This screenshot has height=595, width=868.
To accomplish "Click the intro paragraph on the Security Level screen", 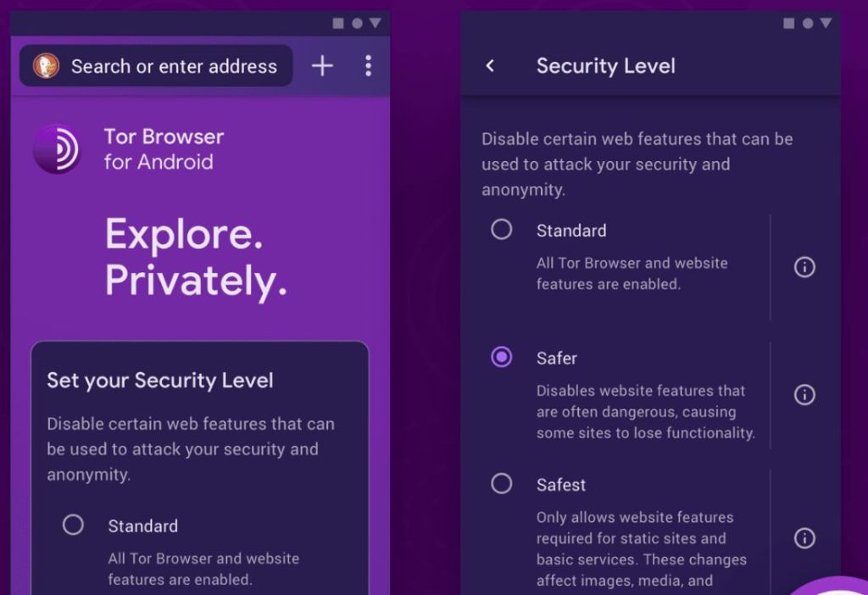I will click(x=637, y=164).
